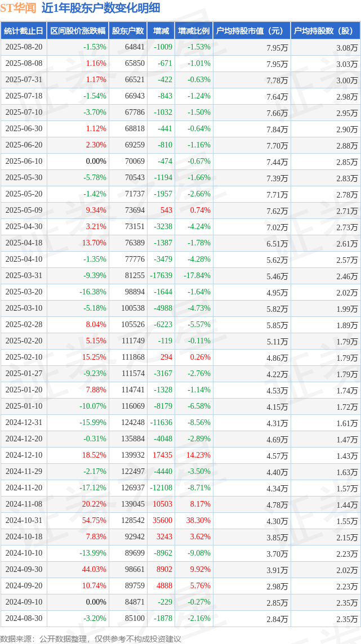Click the 近1年股东户数变化明细 heading
This screenshot has height=644, width=361.
(101, 8)
